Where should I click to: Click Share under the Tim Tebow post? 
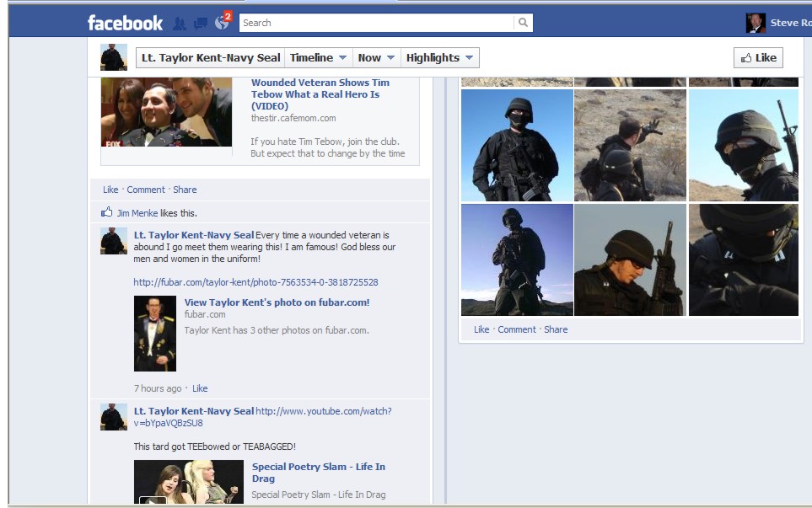tap(185, 190)
